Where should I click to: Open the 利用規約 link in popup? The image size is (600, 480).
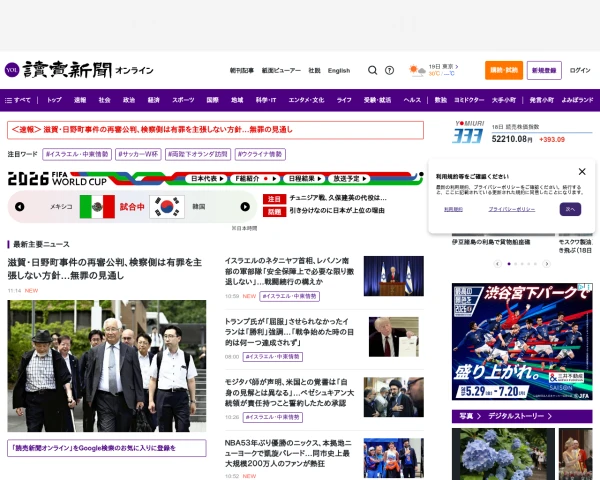coord(453,209)
